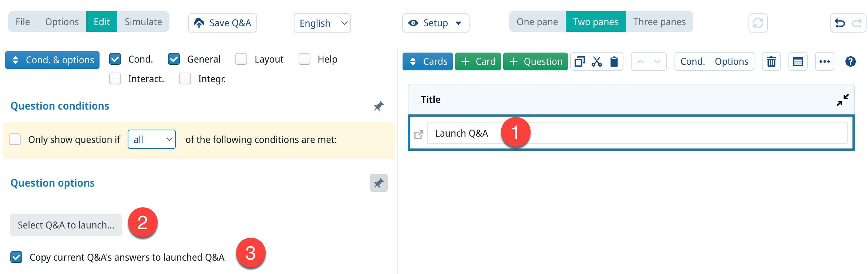Viewport: 868px width, 274px height.
Task: Switch to the Simulate tab
Action: tap(143, 22)
